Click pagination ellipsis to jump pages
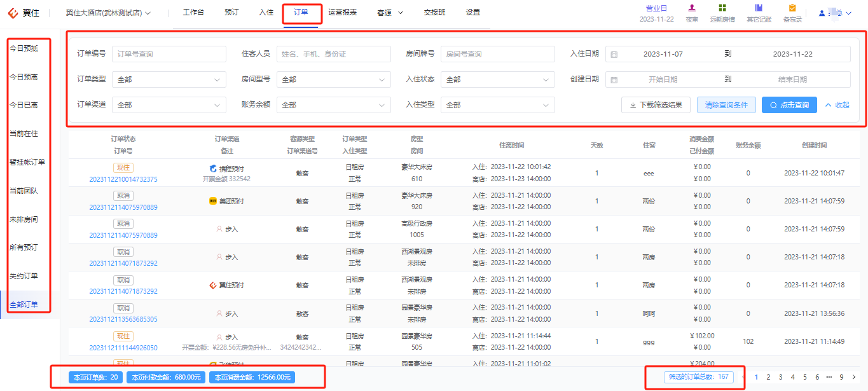This screenshot has height=391, width=868. [x=829, y=377]
